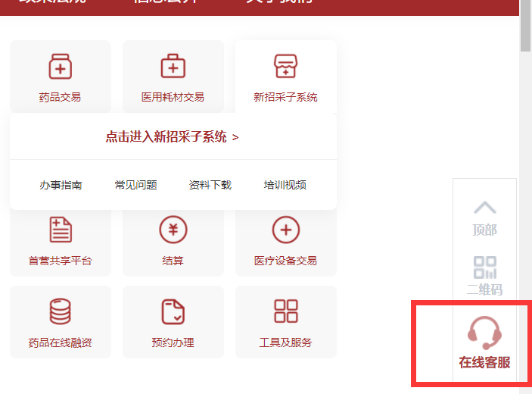Jump to top with 顶部 arrow
The image size is (532, 394).
click(484, 216)
